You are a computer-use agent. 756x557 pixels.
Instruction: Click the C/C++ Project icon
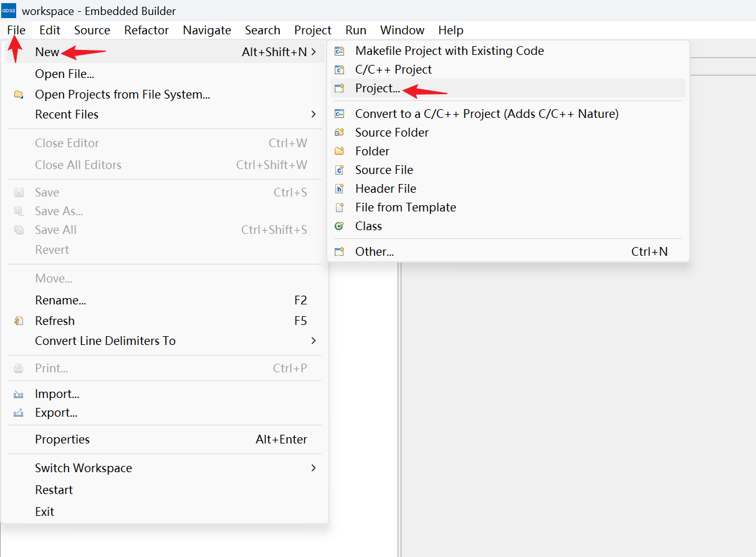tap(340, 70)
